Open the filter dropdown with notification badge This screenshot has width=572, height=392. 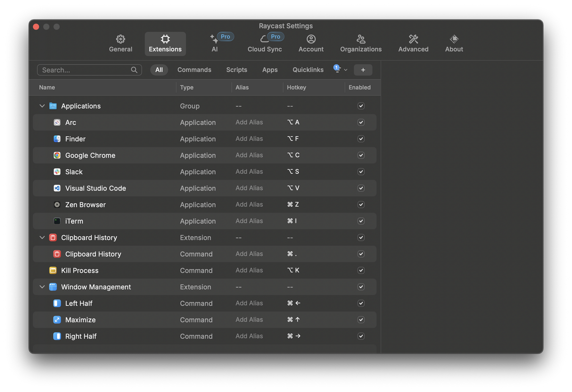[340, 70]
